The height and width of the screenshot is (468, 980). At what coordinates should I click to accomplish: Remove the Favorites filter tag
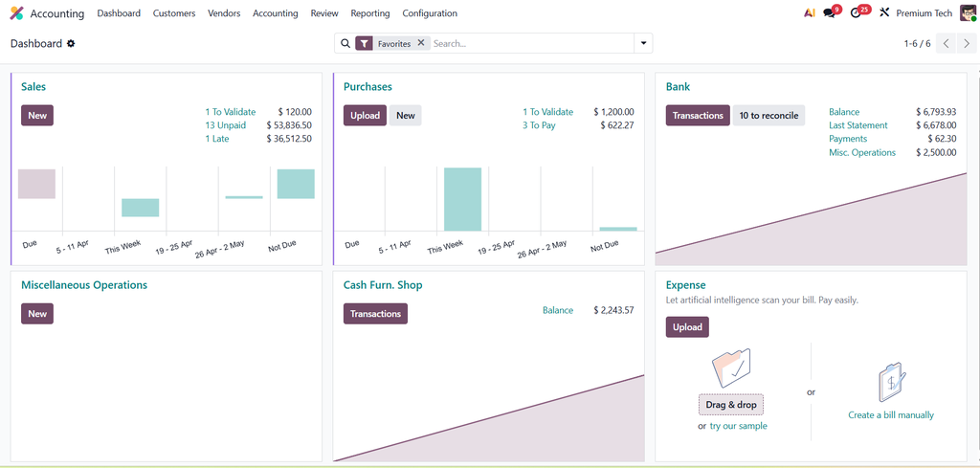(x=421, y=43)
